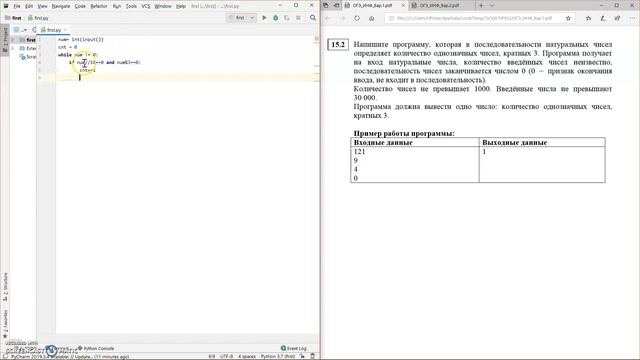
Task: Click the first.py breadcrumb in navigation bar
Action: tap(38, 18)
